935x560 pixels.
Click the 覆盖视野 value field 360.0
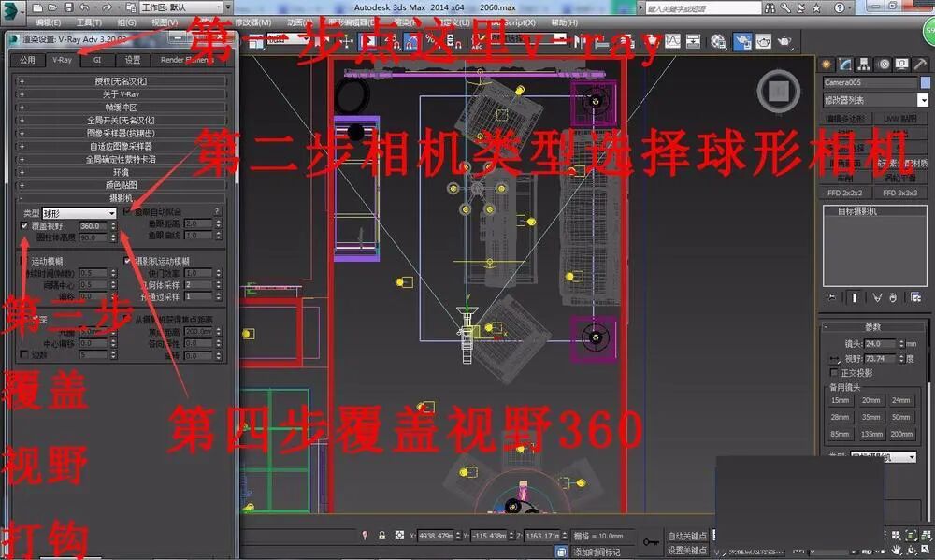[x=93, y=226]
